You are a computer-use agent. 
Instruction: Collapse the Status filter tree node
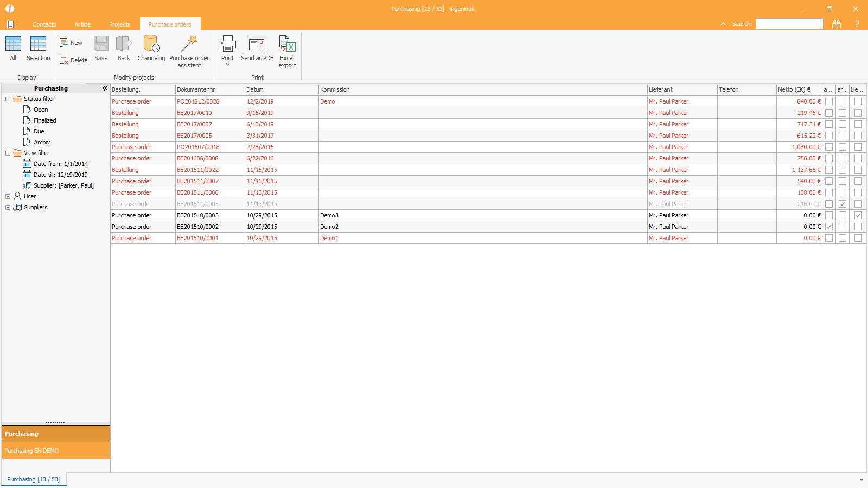[8, 99]
